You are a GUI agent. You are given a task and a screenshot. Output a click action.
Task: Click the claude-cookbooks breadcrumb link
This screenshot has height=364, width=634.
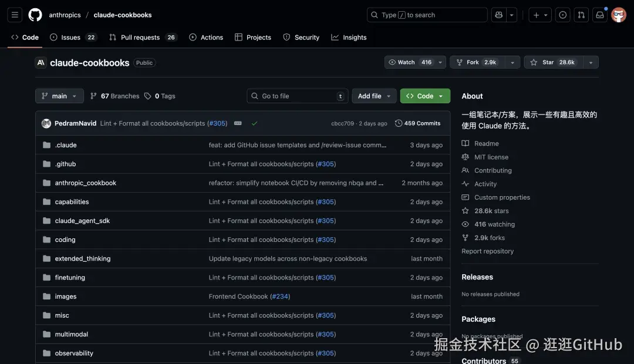(123, 15)
